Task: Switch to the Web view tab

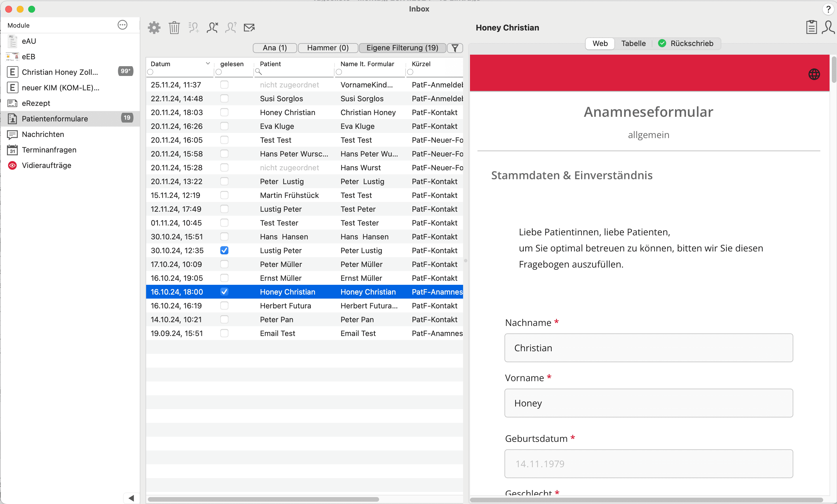Action: pyautogui.click(x=600, y=43)
